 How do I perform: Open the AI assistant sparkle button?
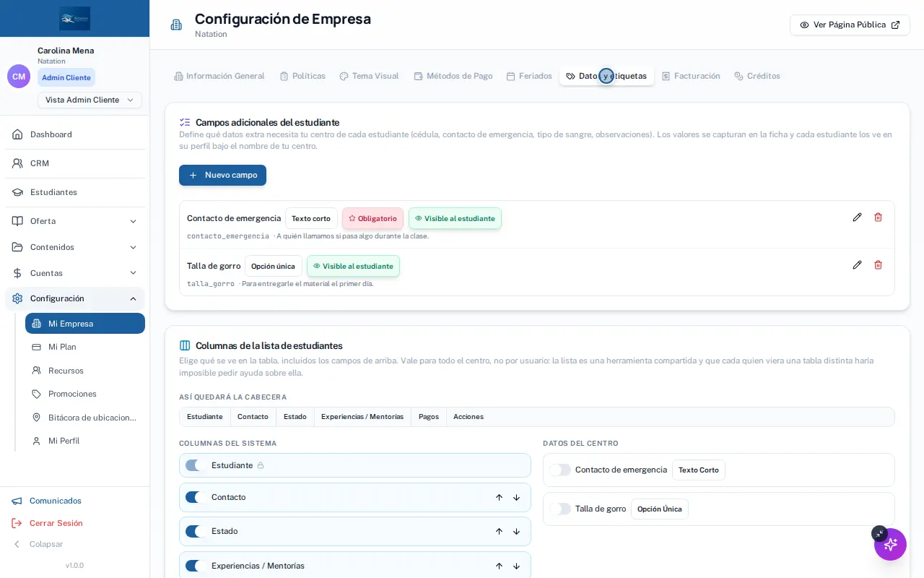891,545
